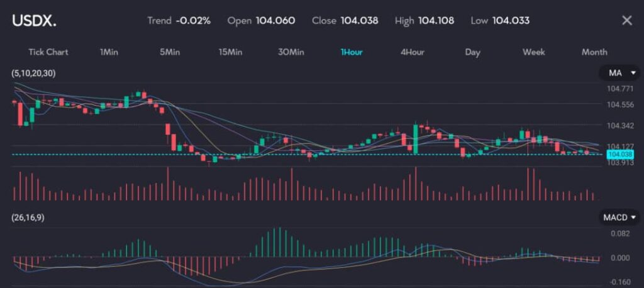
Task: Switch to the Month chart
Action: tap(594, 52)
